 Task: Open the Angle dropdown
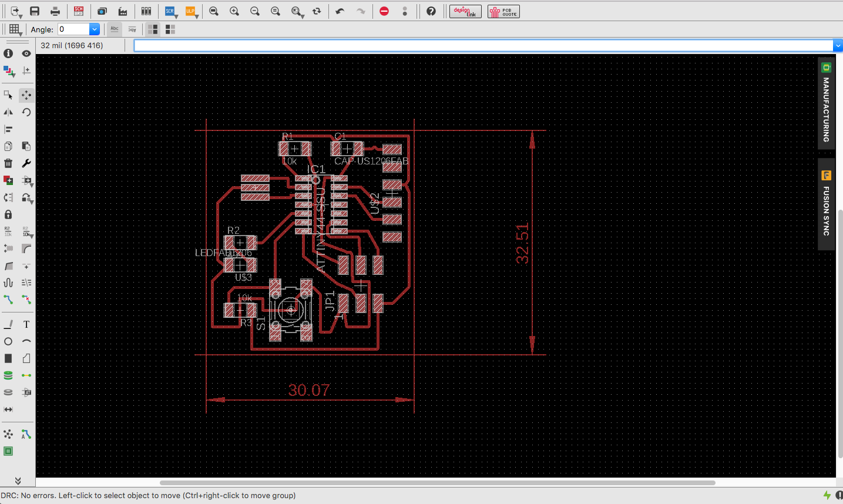pyautogui.click(x=94, y=29)
